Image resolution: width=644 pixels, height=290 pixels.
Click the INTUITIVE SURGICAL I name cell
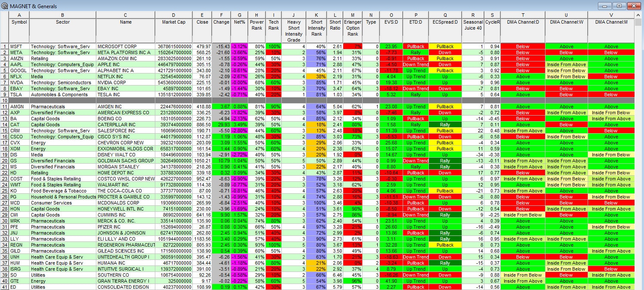126,269
